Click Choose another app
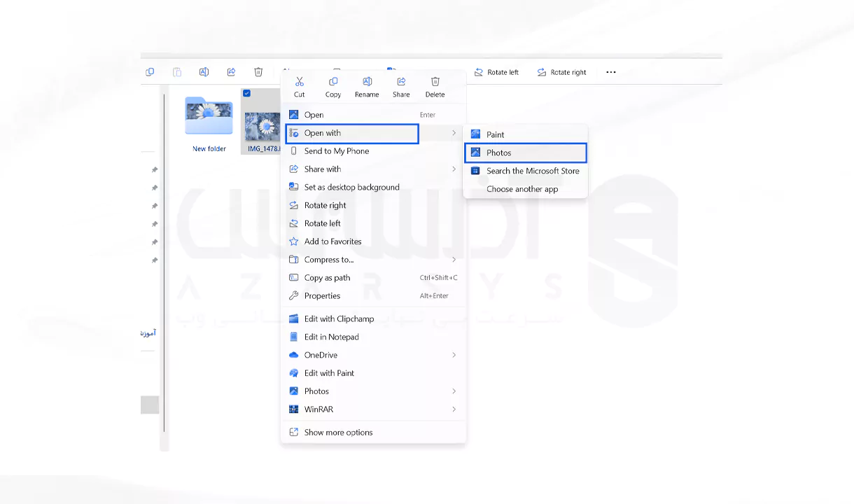 pos(526,189)
